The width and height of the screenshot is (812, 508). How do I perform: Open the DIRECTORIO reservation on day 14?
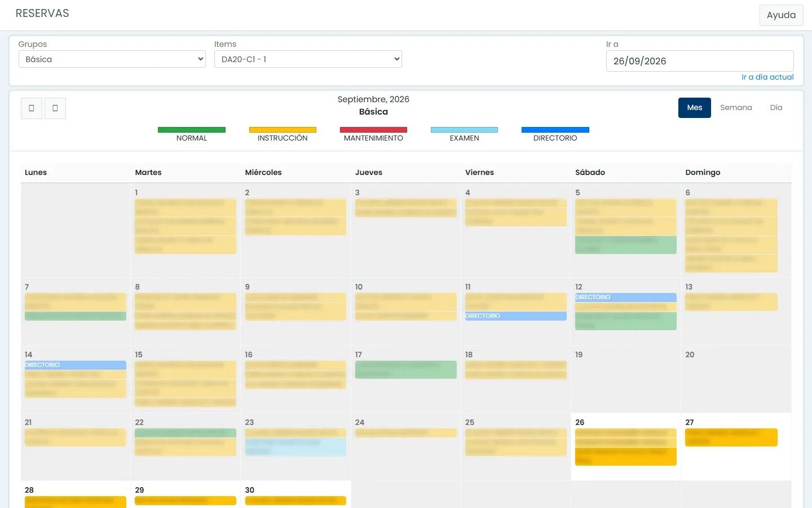pos(75,365)
